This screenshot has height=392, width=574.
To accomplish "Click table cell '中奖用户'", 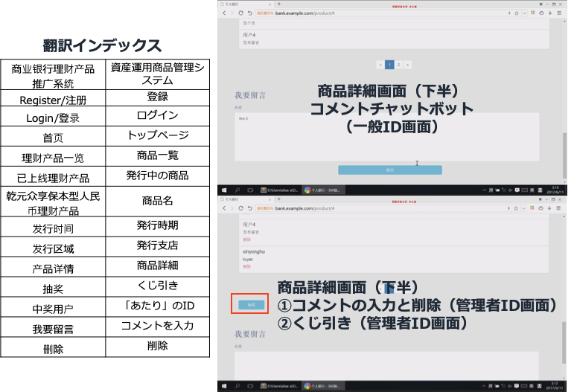I will click(x=53, y=306).
